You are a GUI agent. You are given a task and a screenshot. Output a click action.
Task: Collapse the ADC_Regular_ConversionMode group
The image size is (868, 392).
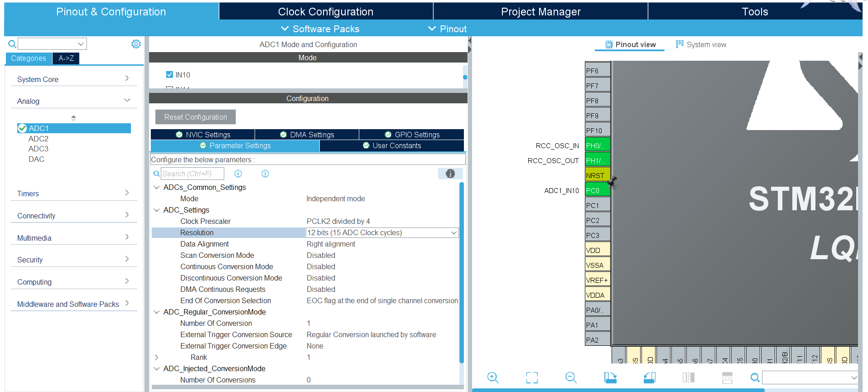point(157,312)
